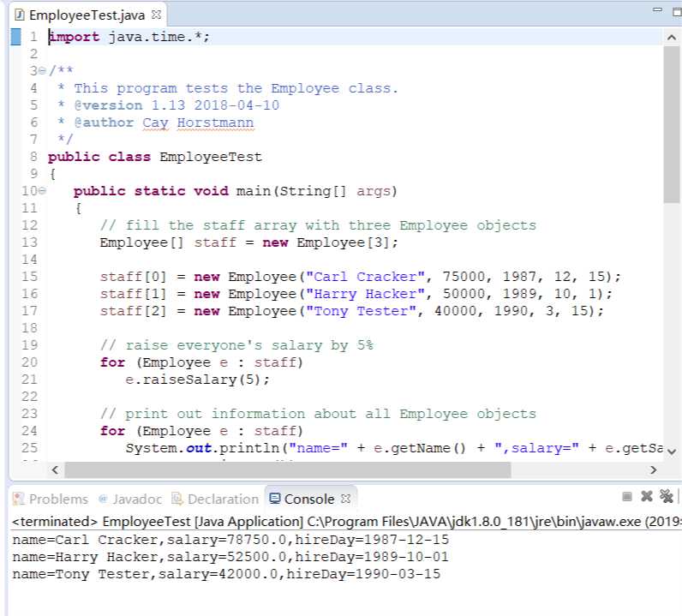Open the Problems tab
This screenshot has width=682, height=616.
point(51,499)
